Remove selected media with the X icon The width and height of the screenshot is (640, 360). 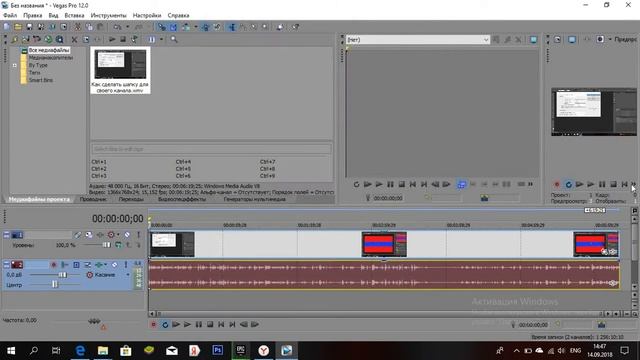click(x=74, y=40)
